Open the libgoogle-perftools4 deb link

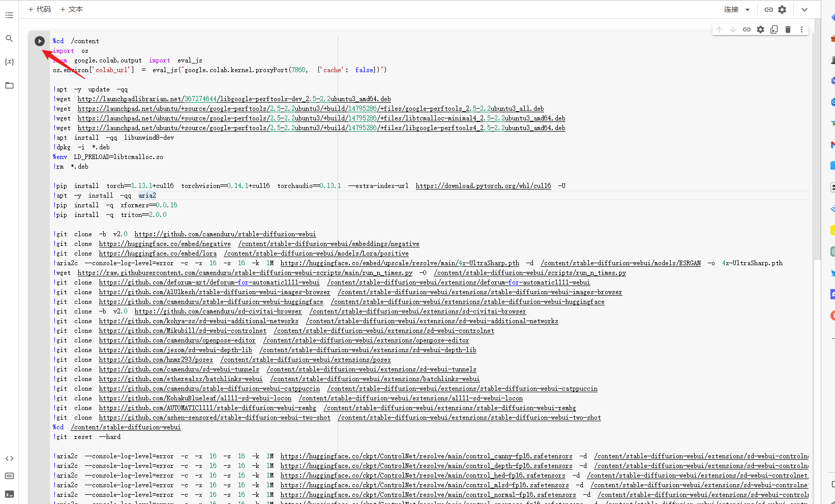pyautogui.click(x=321, y=128)
